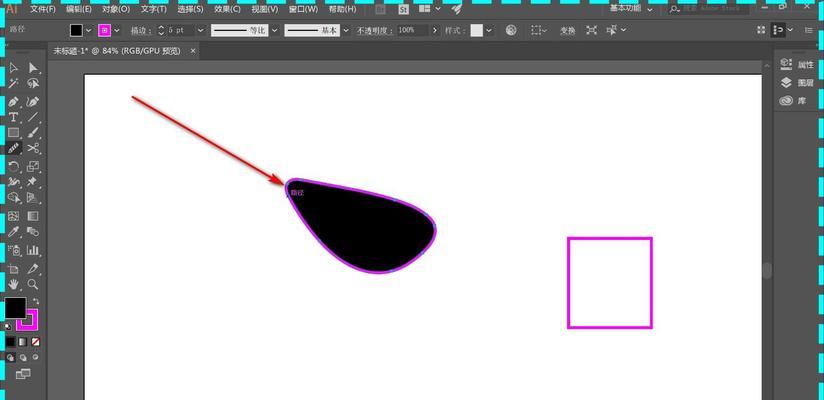Adjust stroke weight stepper arrows
Image resolution: width=824 pixels, height=400 pixels.
click(161, 30)
